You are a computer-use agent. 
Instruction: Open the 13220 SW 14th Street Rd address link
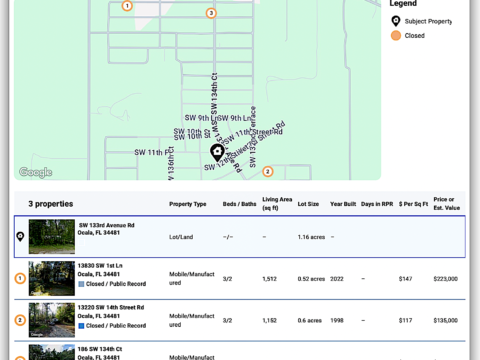111,307
